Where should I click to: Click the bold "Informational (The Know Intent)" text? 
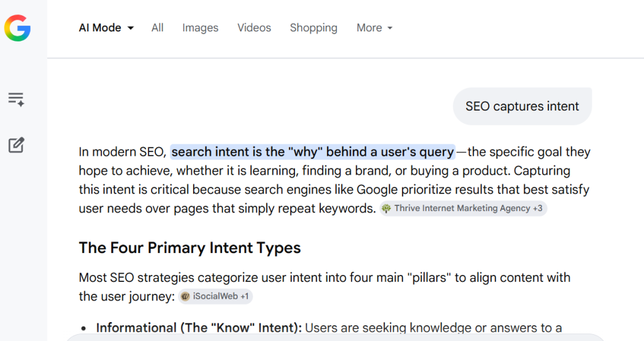[199, 328]
